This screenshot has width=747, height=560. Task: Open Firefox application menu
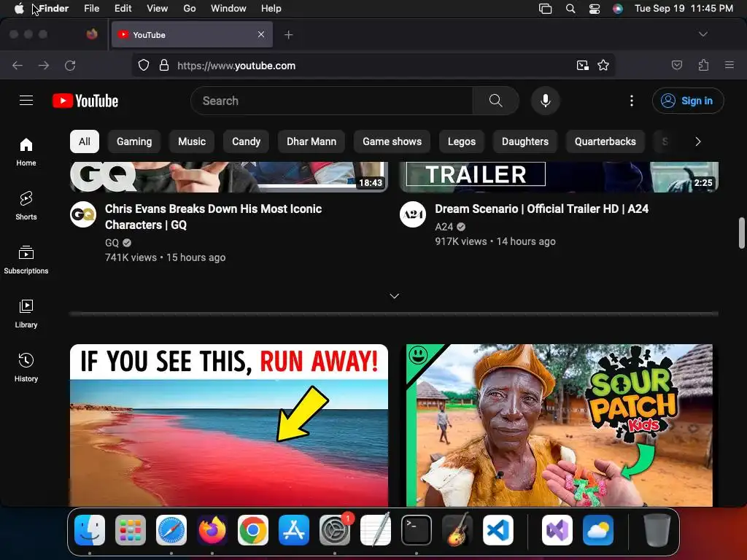pyautogui.click(x=729, y=65)
